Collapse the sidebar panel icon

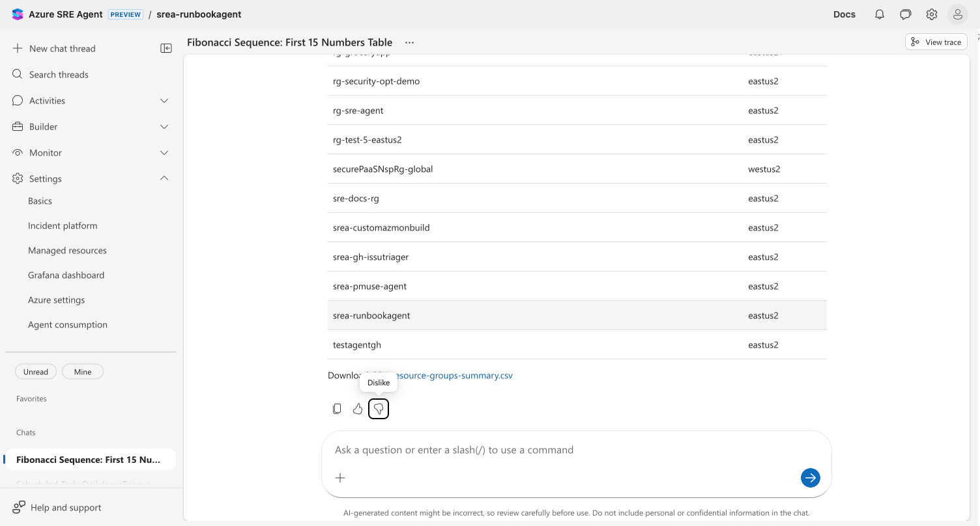coord(166,48)
